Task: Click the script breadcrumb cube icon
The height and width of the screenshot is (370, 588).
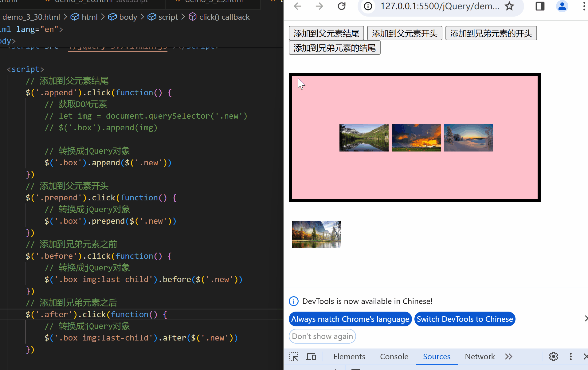Action: pyautogui.click(x=151, y=17)
